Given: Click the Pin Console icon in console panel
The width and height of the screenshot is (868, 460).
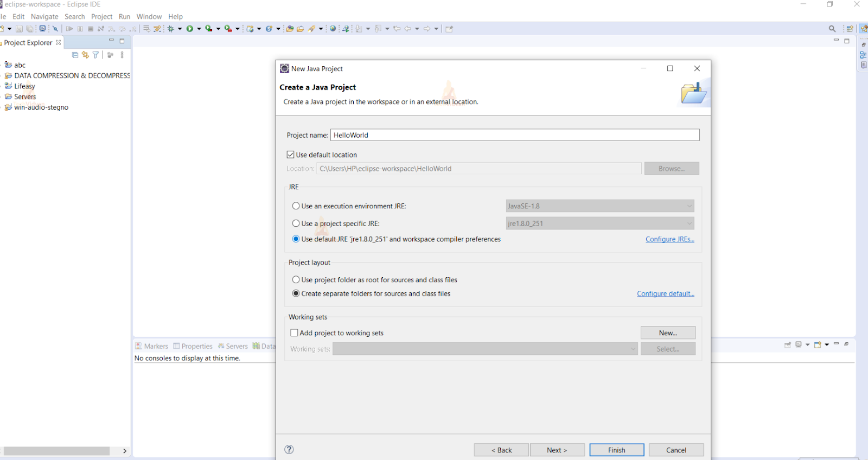Looking at the screenshot, I should pos(788,344).
